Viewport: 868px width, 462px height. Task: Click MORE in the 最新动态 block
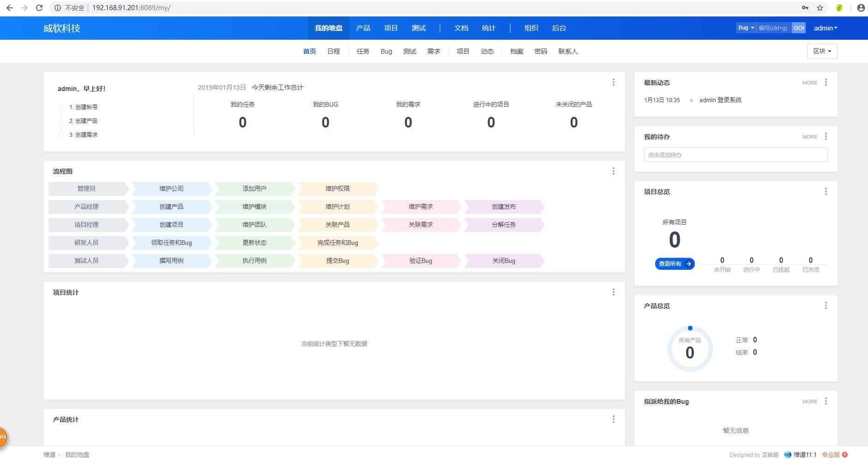[809, 83]
